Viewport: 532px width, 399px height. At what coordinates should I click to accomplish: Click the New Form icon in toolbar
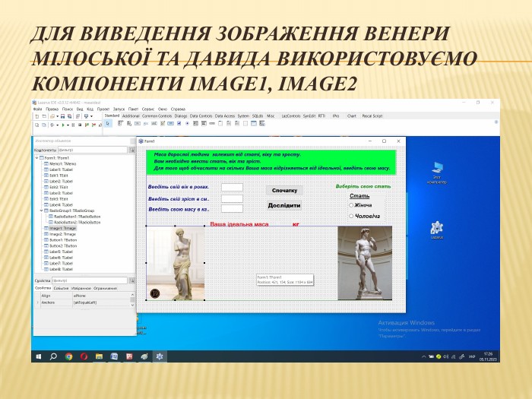pyautogui.click(x=44, y=116)
